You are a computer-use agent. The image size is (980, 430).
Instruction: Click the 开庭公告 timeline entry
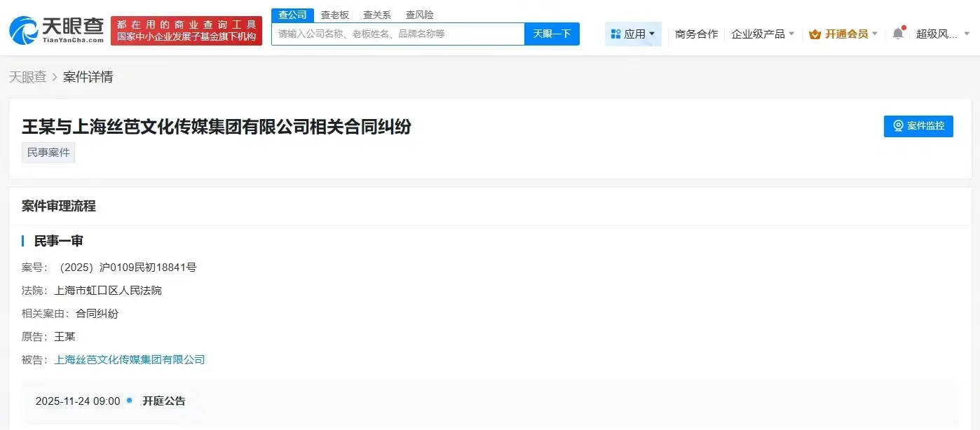click(x=164, y=401)
